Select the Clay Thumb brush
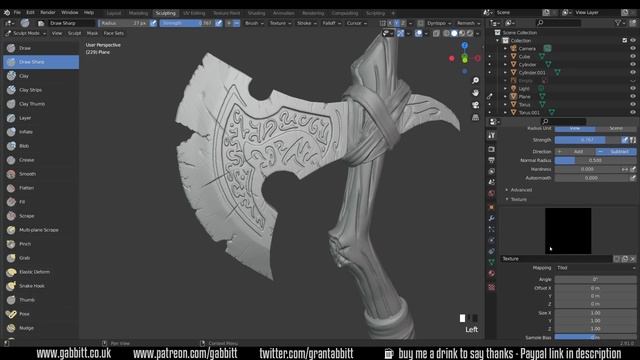640x360 pixels. [41, 104]
